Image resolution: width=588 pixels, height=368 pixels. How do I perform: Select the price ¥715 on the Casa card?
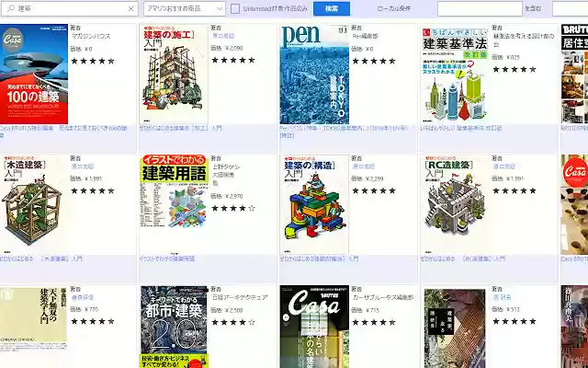(x=373, y=310)
